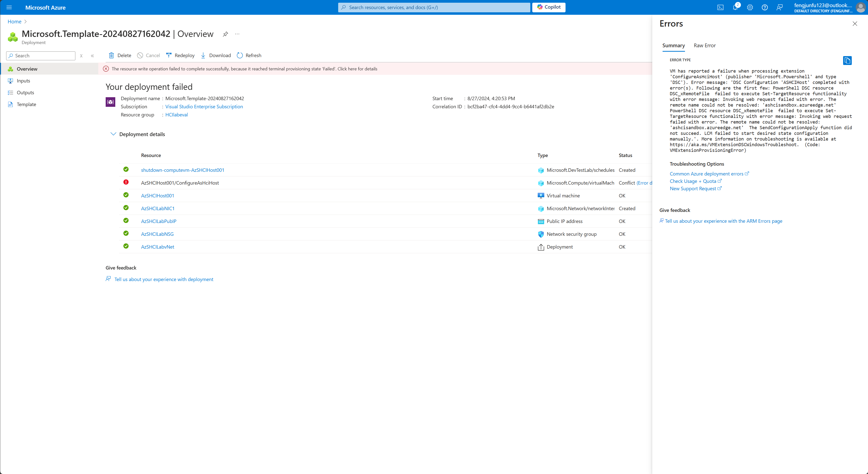
Task: Click the green check next to AzSHCIHost001
Action: 126,195
